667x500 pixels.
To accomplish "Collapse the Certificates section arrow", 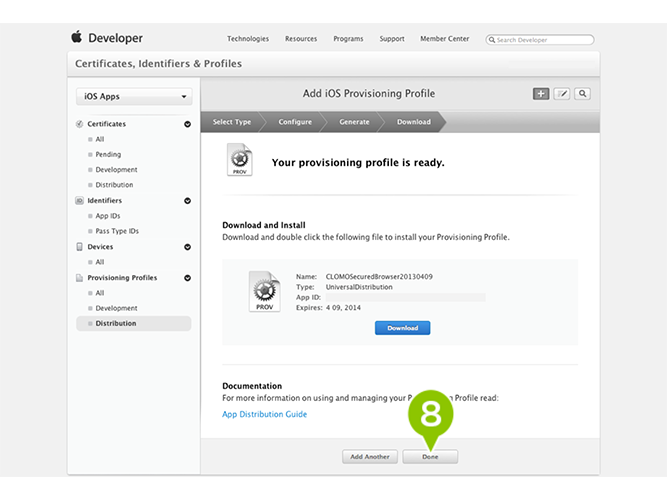I will point(187,124).
